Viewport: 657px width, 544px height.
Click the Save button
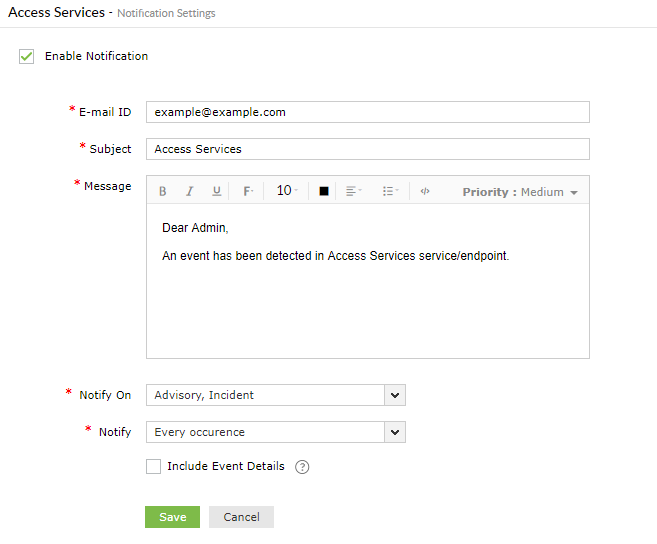coord(172,517)
